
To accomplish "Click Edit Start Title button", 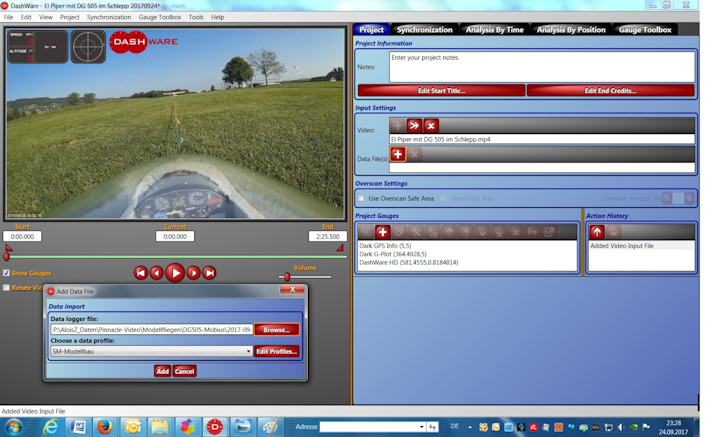I will pyautogui.click(x=441, y=90).
